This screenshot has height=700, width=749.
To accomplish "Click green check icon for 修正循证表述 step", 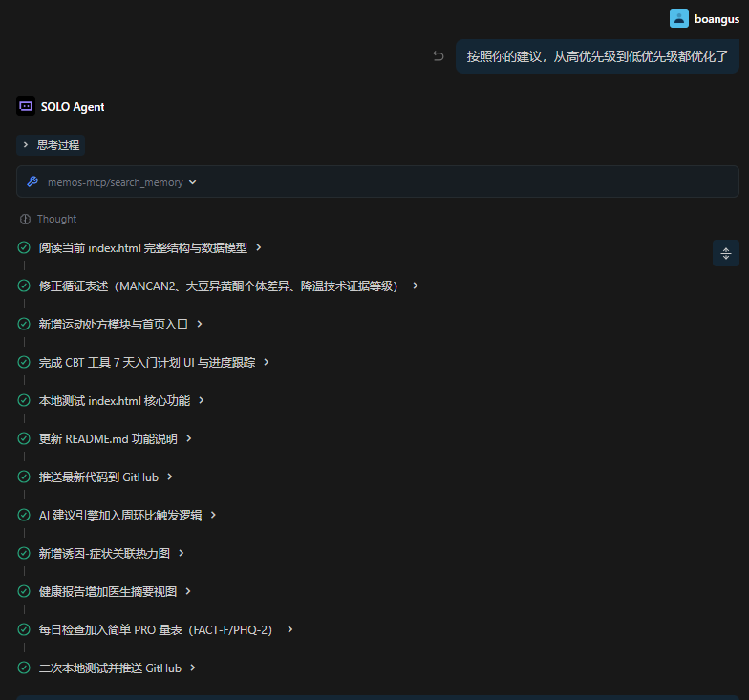I will pyautogui.click(x=24, y=286).
